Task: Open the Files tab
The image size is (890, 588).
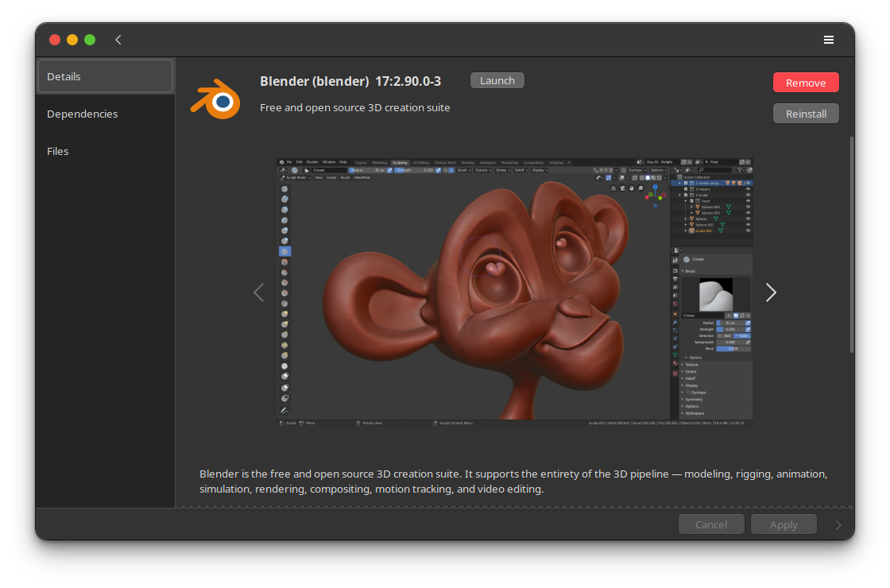Action: (x=105, y=151)
